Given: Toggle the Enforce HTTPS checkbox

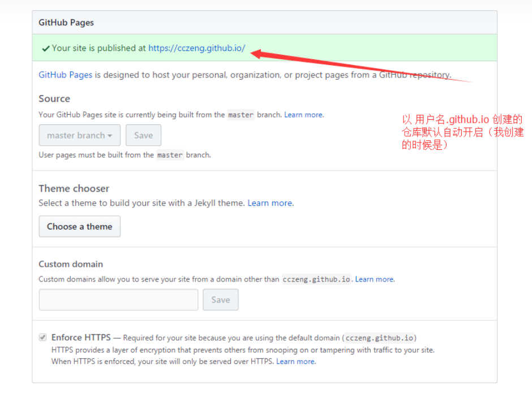Looking at the screenshot, I should click(x=42, y=337).
